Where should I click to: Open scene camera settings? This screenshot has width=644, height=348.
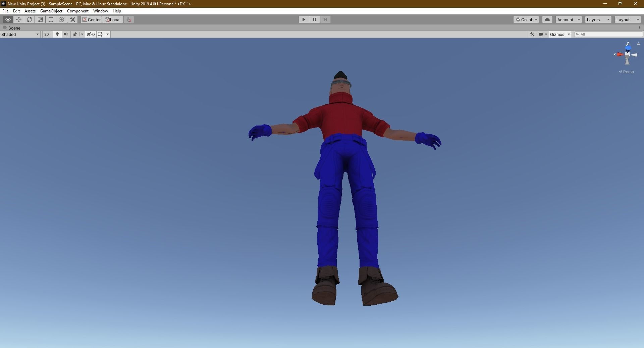(543, 34)
